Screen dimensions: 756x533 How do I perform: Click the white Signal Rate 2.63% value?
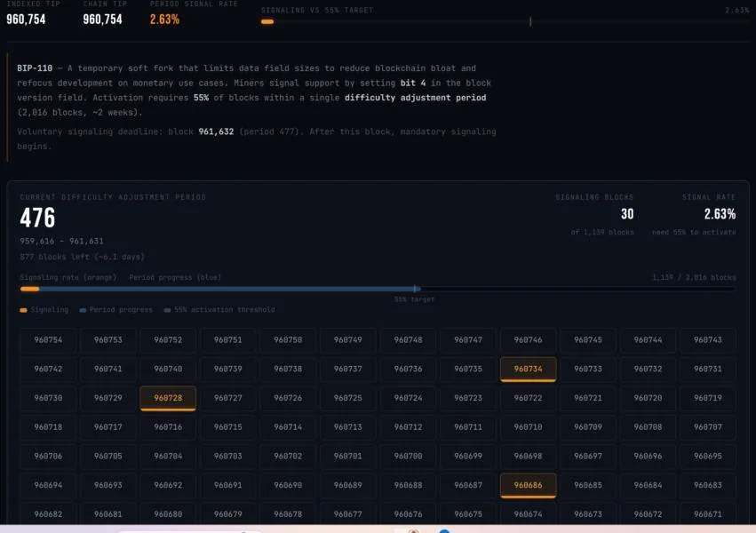click(720, 214)
